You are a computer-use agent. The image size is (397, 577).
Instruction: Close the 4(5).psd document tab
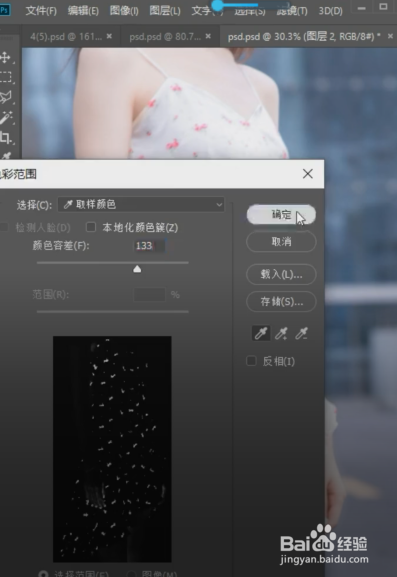coord(109,36)
